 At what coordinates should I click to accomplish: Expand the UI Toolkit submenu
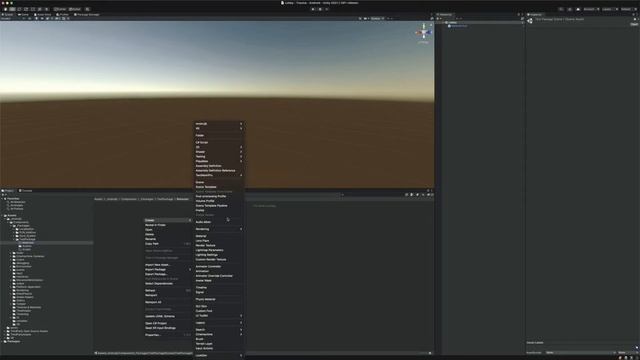[219, 316]
